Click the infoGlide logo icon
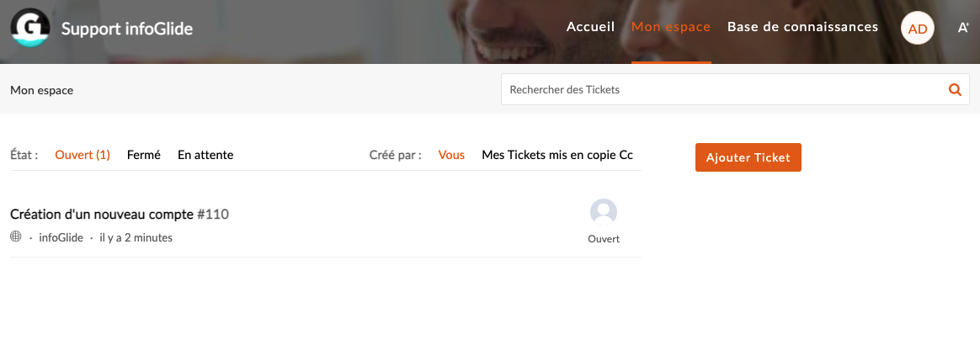The height and width of the screenshot is (356, 980). (x=31, y=28)
